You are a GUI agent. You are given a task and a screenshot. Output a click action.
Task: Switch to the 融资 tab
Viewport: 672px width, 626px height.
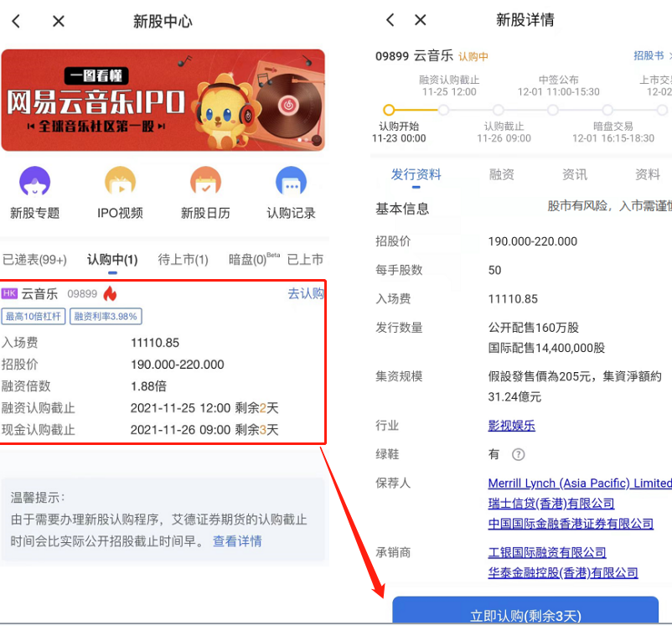pos(501,174)
